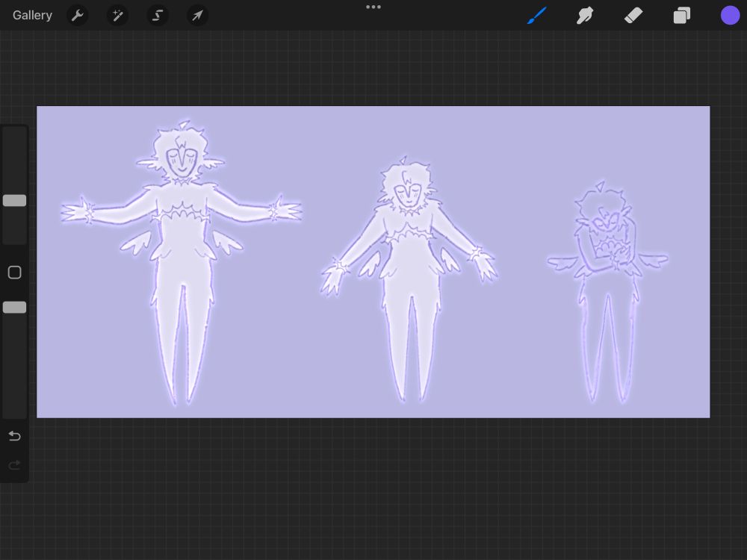Open the Adjustments magic wand menu
This screenshot has width=747, height=560.
pos(117,16)
